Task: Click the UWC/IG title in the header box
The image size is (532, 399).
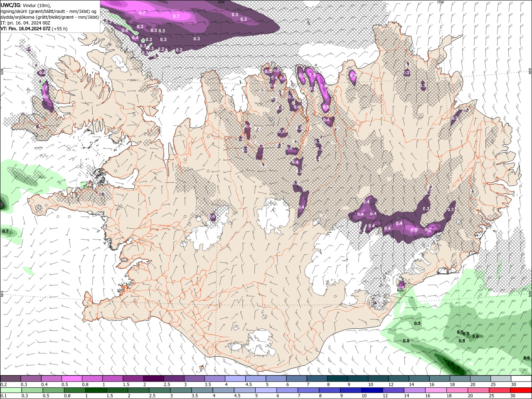Action: coord(10,5)
